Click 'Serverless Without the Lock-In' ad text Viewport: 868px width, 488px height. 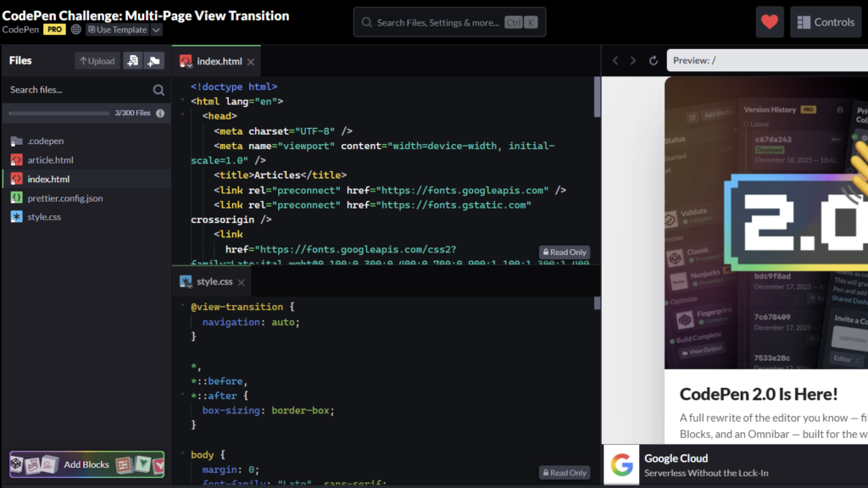(706, 473)
